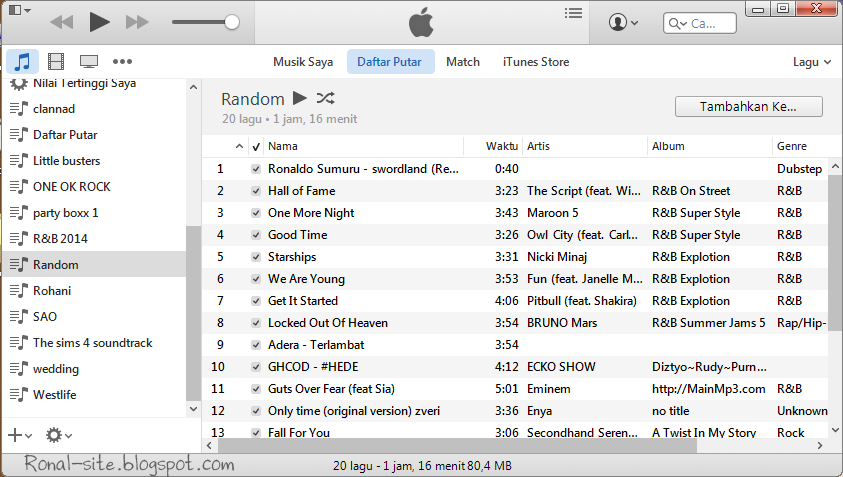
Task: Uncheck the Get It Started song
Action: coord(256,301)
